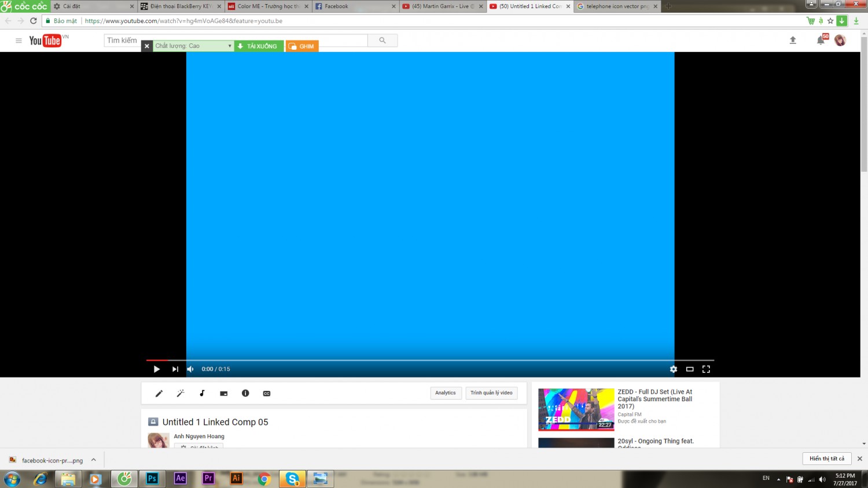Open the account avatar menu
The image size is (868, 488).
pyautogui.click(x=840, y=40)
